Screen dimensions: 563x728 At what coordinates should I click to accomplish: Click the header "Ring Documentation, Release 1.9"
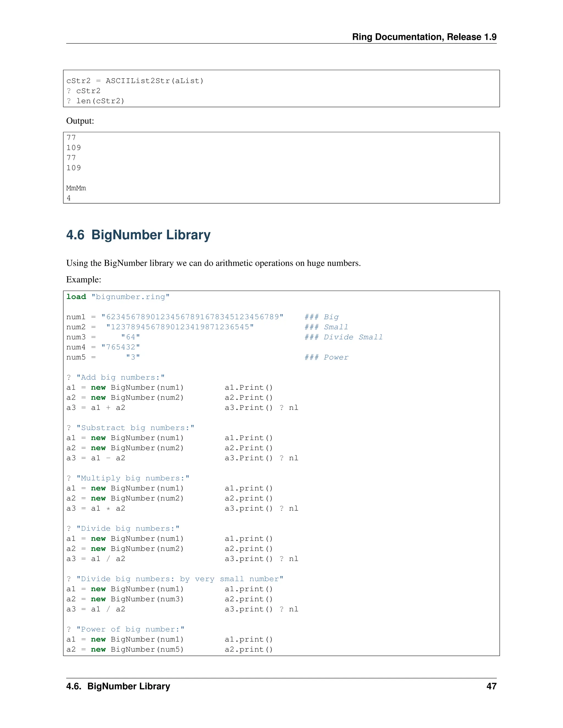click(x=424, y=37)
